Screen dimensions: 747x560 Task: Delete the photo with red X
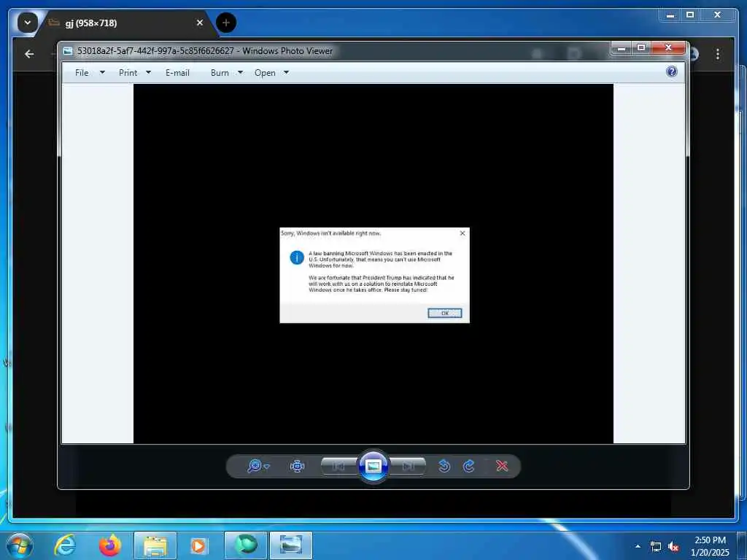(502, 466)
